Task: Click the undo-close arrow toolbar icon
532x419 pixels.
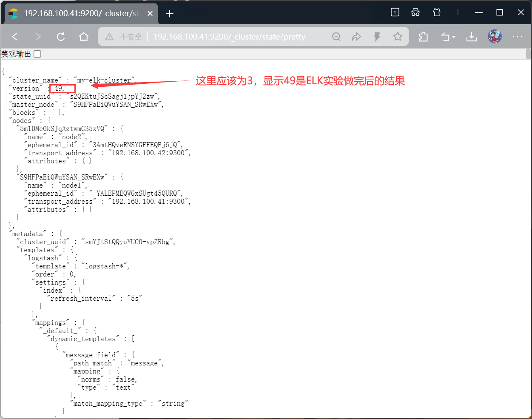Action: pos(445,37)
